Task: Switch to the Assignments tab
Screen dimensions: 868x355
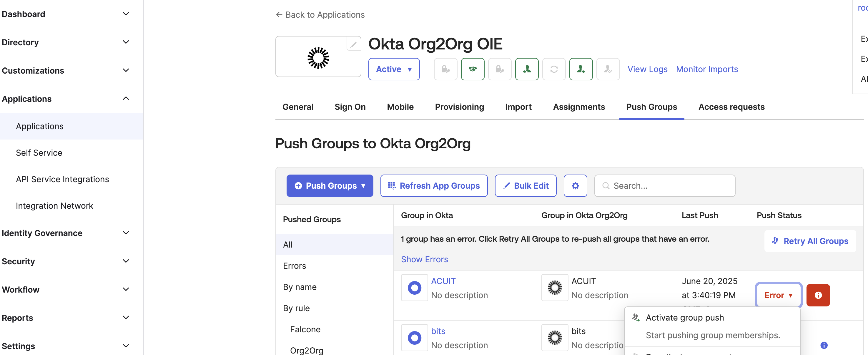Action: point(579,107)
